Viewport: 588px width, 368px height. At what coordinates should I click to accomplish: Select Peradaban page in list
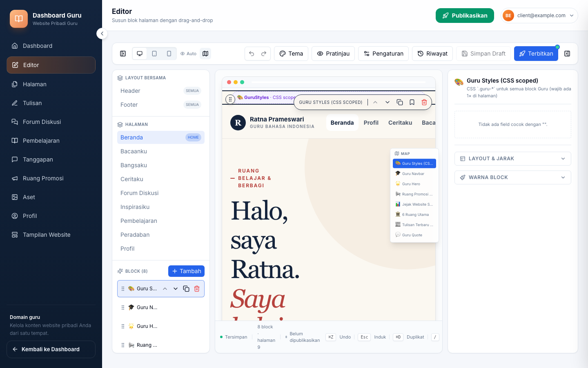point(161,235)
